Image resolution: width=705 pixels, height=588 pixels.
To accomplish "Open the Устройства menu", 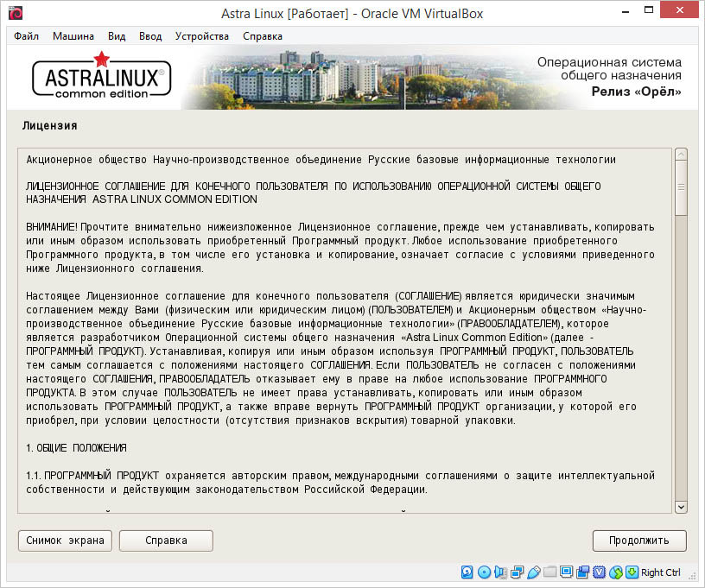I will point(202,36).
